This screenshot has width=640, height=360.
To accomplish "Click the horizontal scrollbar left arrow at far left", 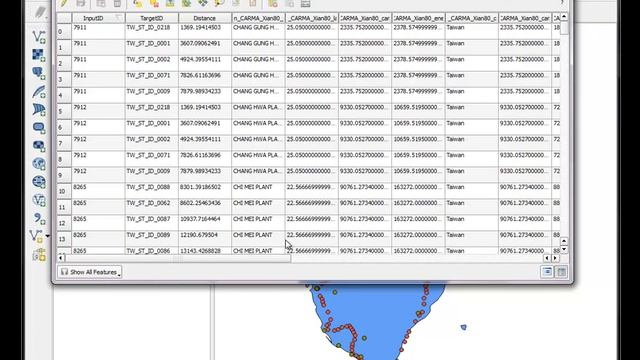I will [61, 258].
